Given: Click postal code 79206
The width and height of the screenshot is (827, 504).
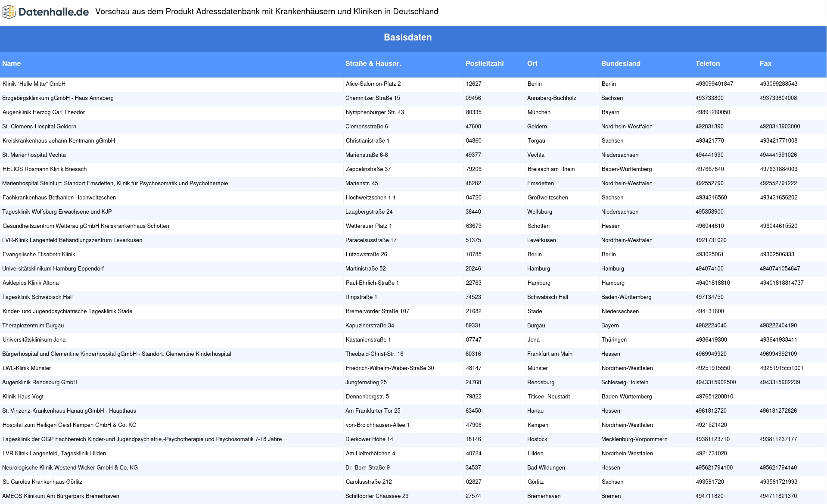Looking at the screenshot, I should pyautogui.click(x=474, y=169).
